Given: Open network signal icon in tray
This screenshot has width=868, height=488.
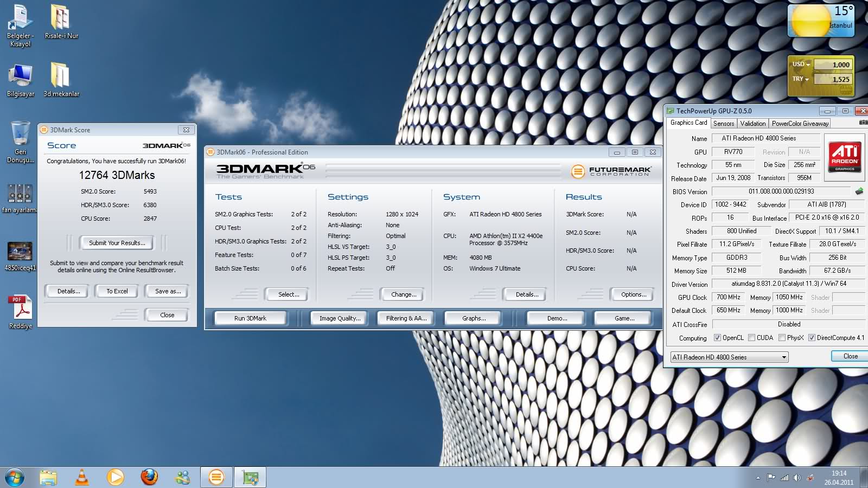Looking at the screenshot, I should [x=784, y=478].
